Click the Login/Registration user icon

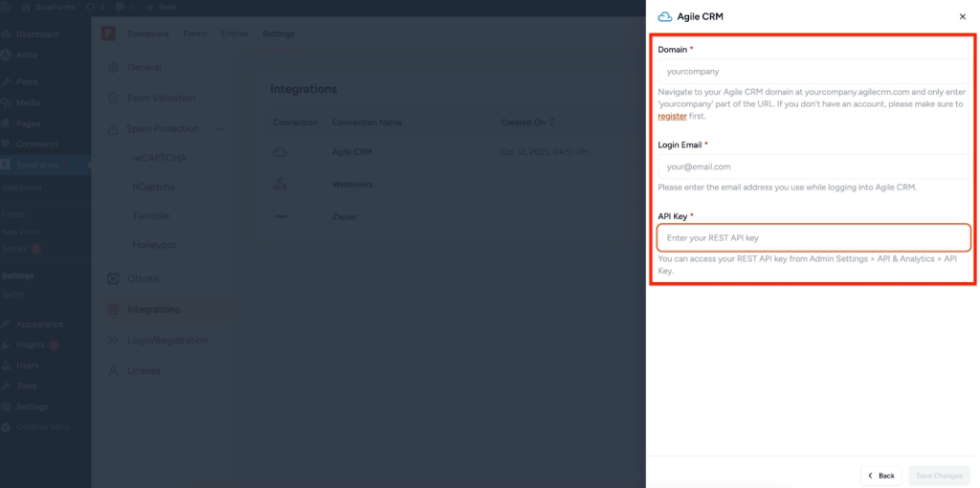pyautogui.click(x=113, y=341)
